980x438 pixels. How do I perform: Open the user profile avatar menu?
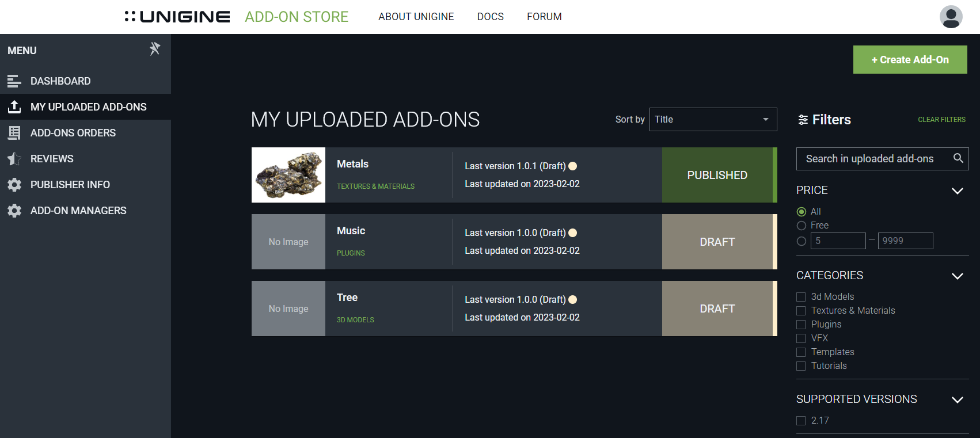pos(951,17)
